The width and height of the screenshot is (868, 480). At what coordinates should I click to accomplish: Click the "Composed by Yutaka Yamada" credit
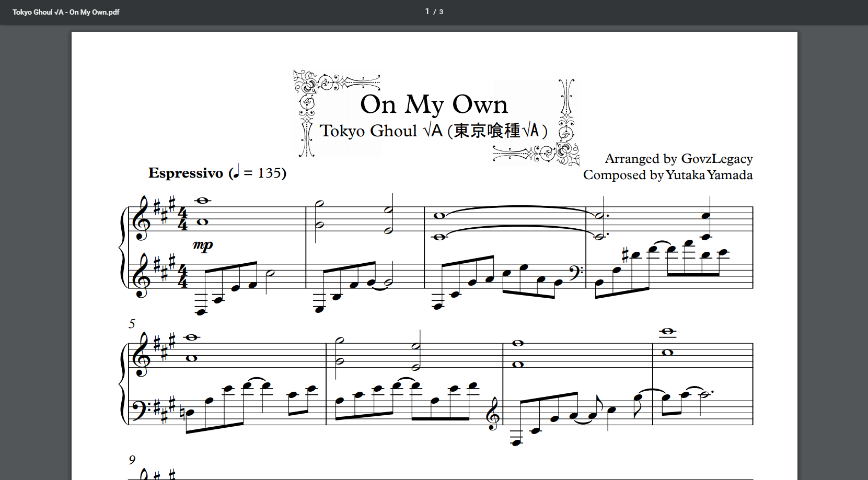(667, 175)
